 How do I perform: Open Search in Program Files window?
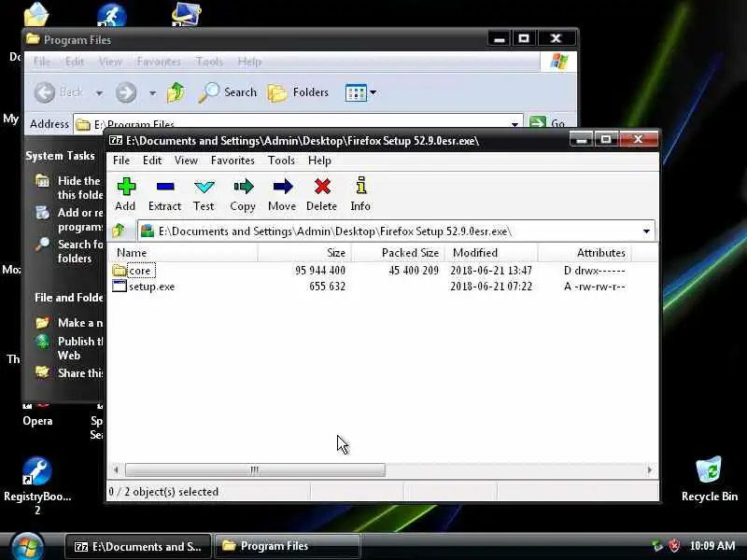(228, 92)
